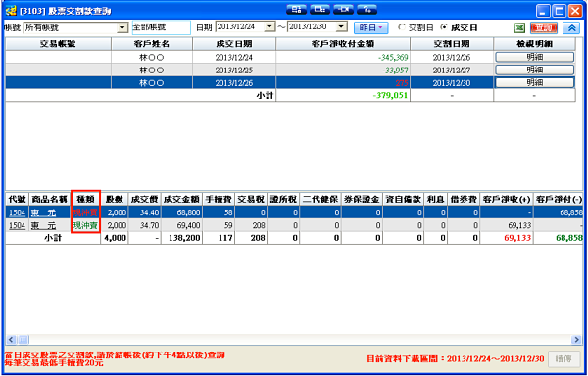This screenshot has height=376, width=588.
Task: Collapse the panel with the double-chevron button
Action: [x=571, y=27]
